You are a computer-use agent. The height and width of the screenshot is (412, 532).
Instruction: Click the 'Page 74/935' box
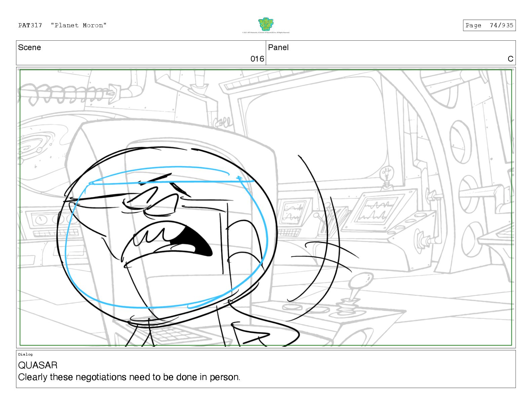(x=489, y=25)
